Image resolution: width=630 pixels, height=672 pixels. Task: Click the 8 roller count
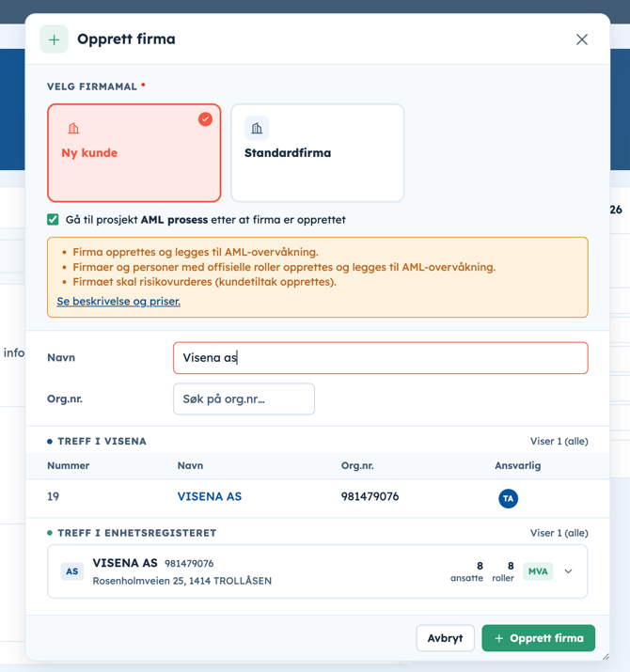[x=503, y=571]
